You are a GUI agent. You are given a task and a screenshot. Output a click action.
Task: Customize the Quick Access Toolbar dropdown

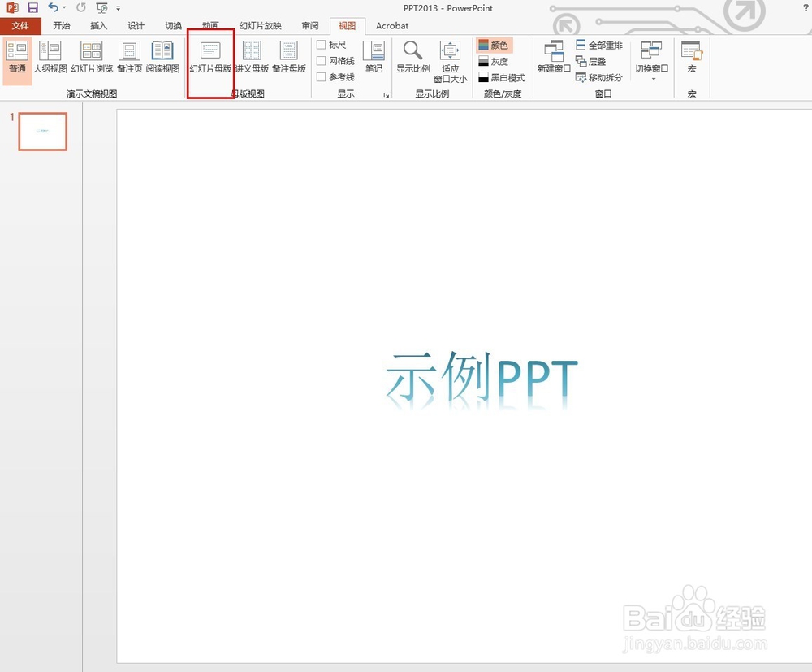(x=118, y=8)
